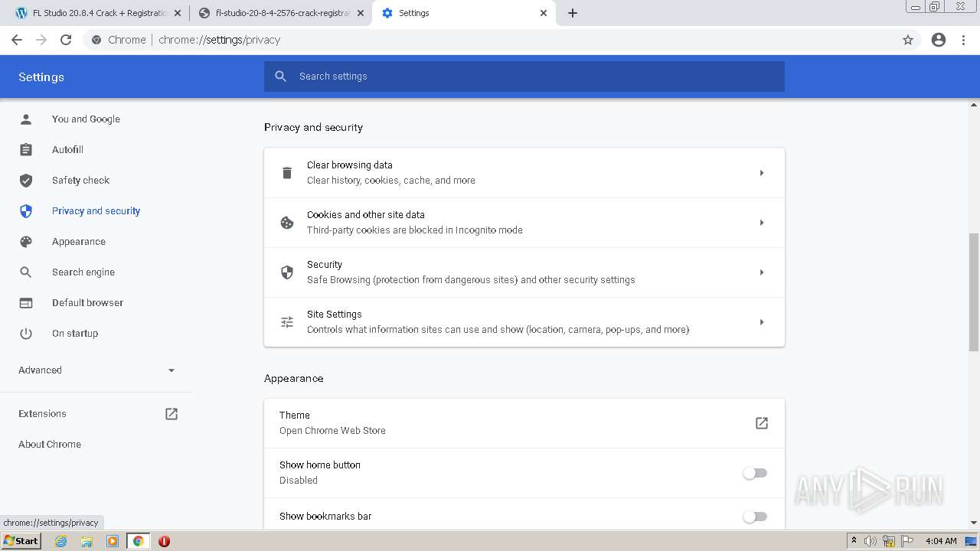Image resolution: width=980 pixels, height=551 pixels.
Task: Open the Security row arrow
Action: pyautogui.click(x=762, y=272)
